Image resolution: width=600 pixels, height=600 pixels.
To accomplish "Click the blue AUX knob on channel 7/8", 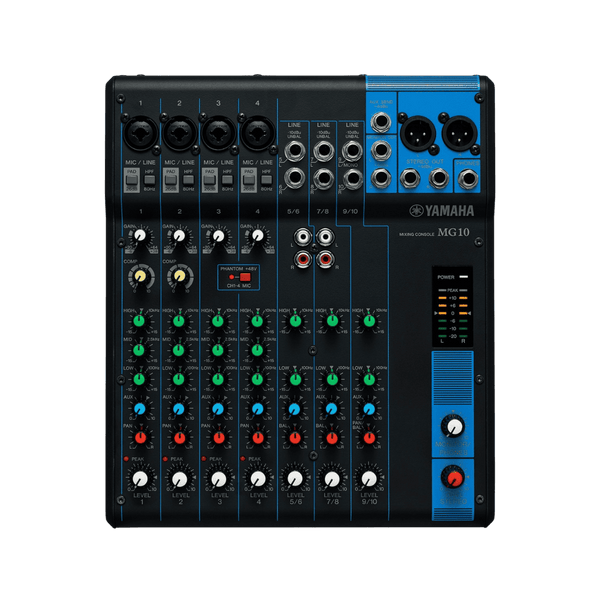I will coord(331,409).
